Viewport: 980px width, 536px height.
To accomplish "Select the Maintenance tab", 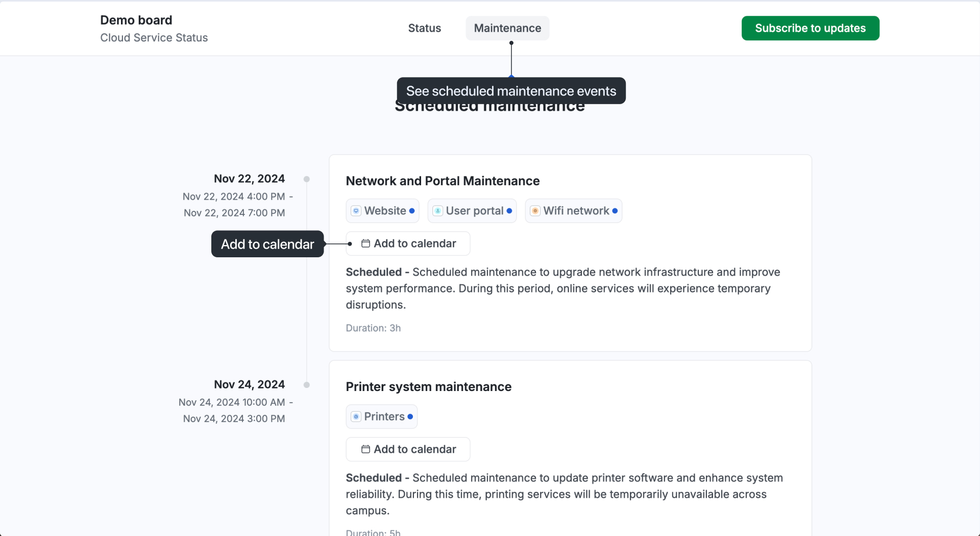I will point(507,28).
